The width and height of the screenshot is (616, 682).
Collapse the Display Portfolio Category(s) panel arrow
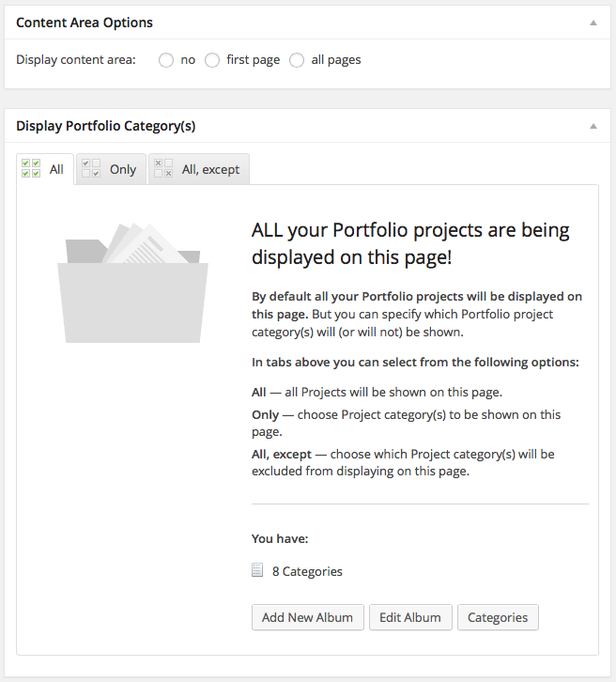(593, 126)
